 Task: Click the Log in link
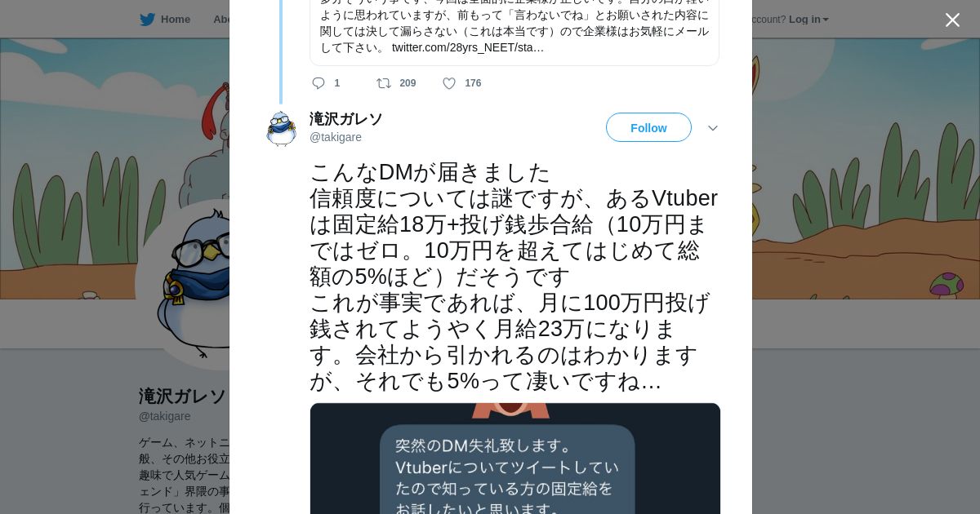[804, 19]
